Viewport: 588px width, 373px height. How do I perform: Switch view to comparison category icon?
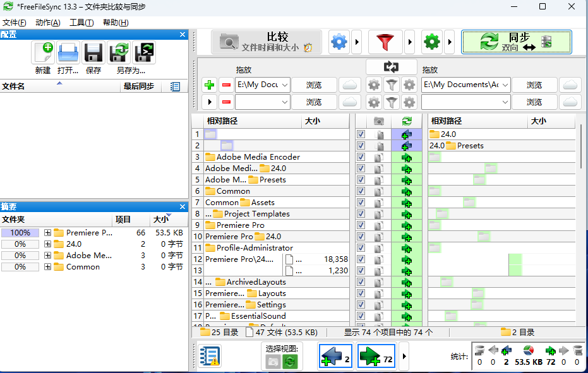273,362
